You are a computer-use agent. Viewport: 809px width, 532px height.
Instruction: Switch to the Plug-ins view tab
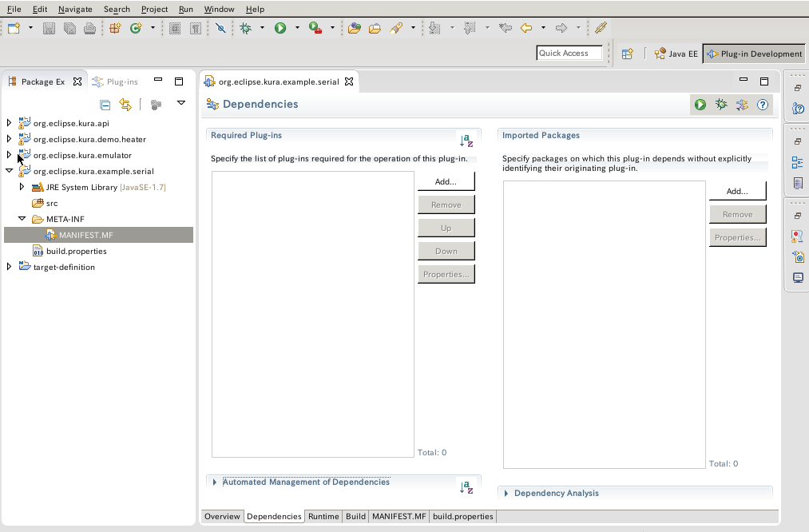coord(115,81)
